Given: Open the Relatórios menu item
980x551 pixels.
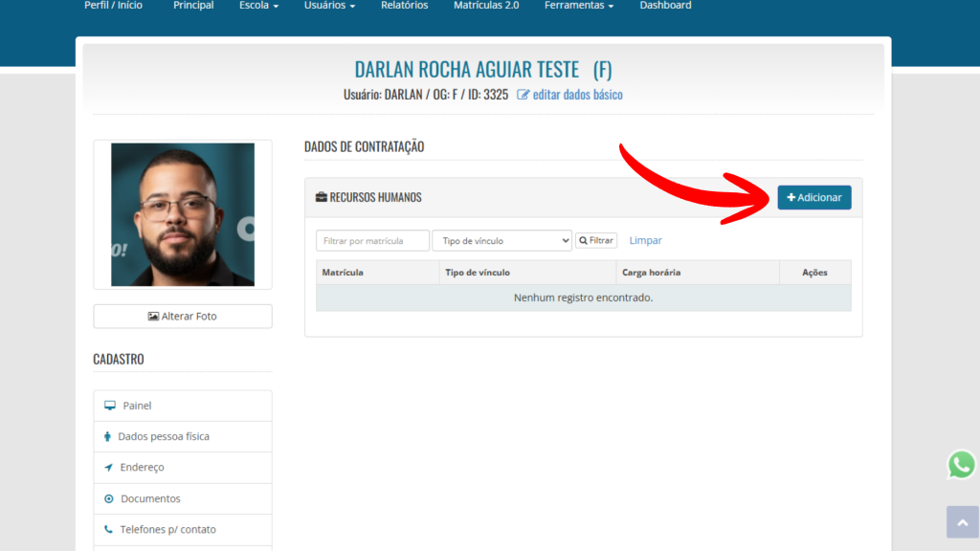Looking at the screenshot, I should click(x=404, y=6).
